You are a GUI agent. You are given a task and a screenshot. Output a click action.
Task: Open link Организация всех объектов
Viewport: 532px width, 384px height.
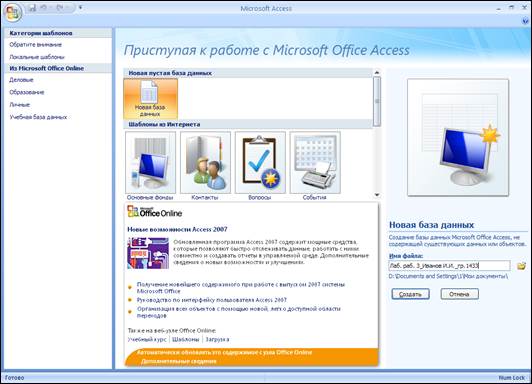point(239,312)
